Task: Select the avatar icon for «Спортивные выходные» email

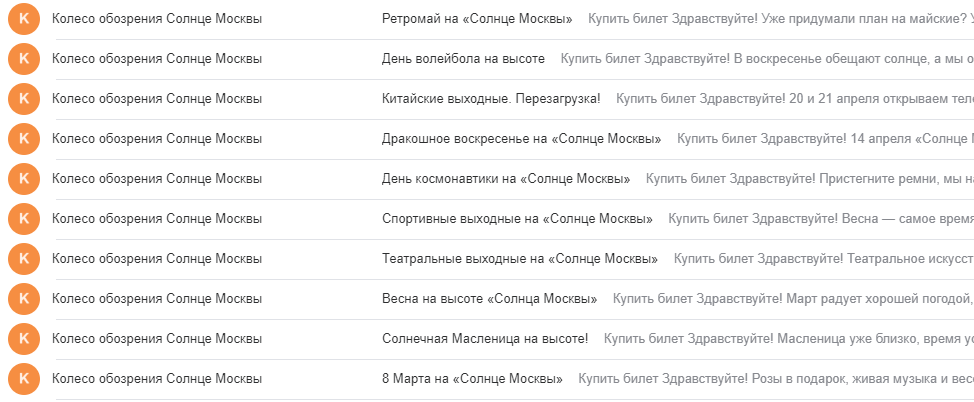Action: point(24,219)
